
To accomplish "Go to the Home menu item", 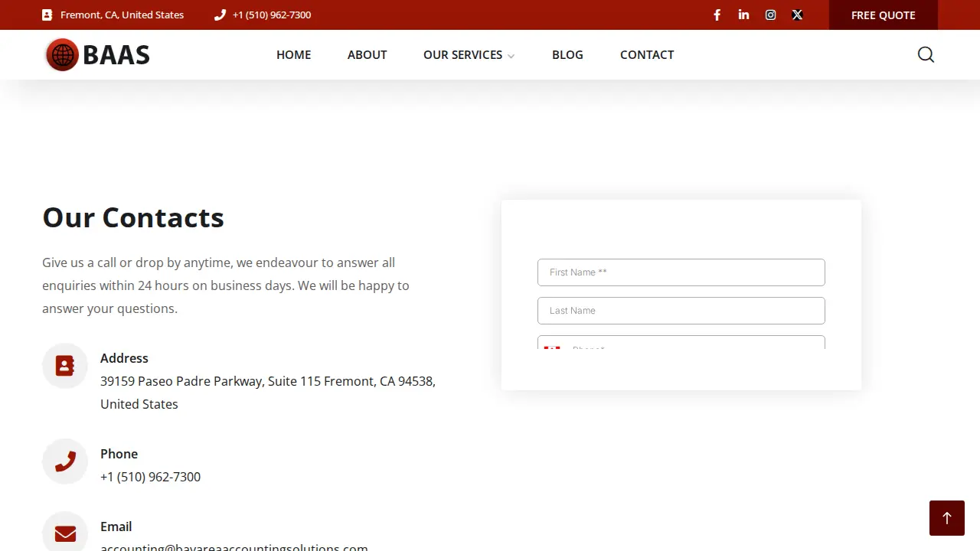I will coord(294,54).
